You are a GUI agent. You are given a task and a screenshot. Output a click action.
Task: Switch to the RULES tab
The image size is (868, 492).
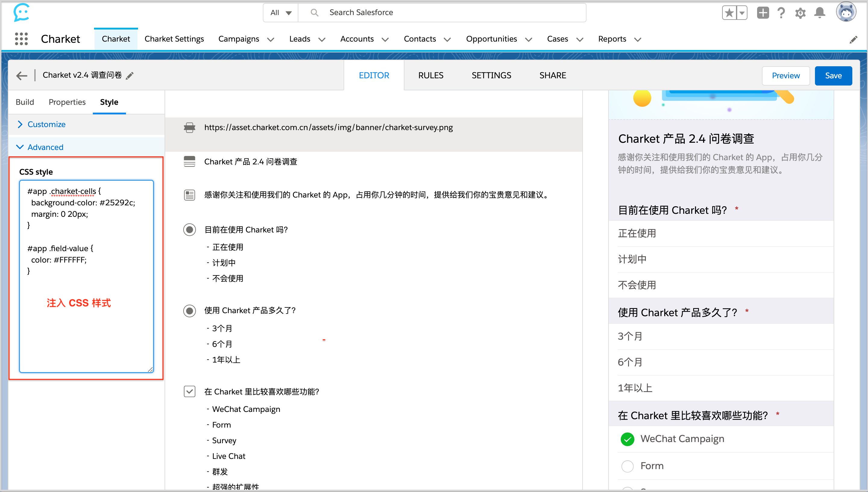(x=430, y=75)
